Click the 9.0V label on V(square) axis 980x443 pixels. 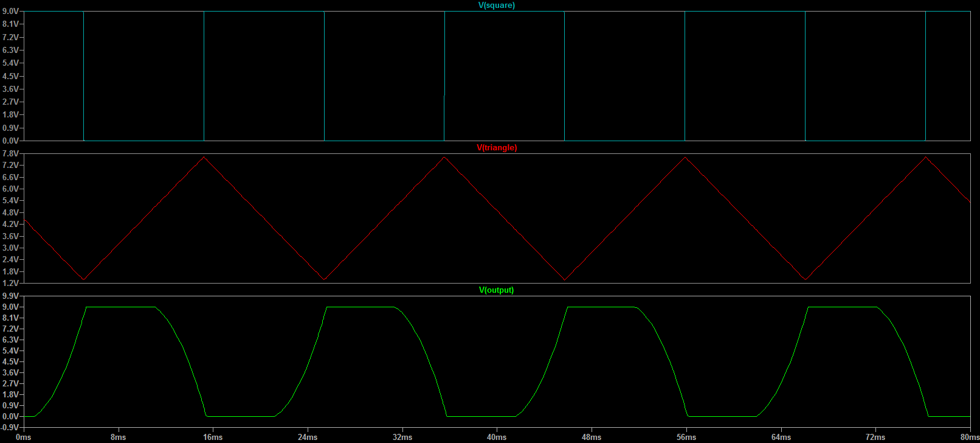click(x=10, y=12)
